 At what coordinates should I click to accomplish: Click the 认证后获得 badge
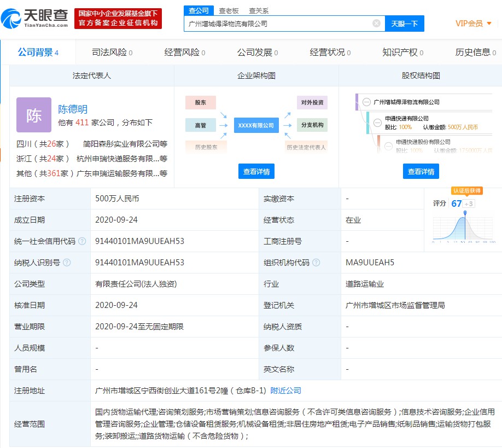pyautogui.click(x=467, y=191)
